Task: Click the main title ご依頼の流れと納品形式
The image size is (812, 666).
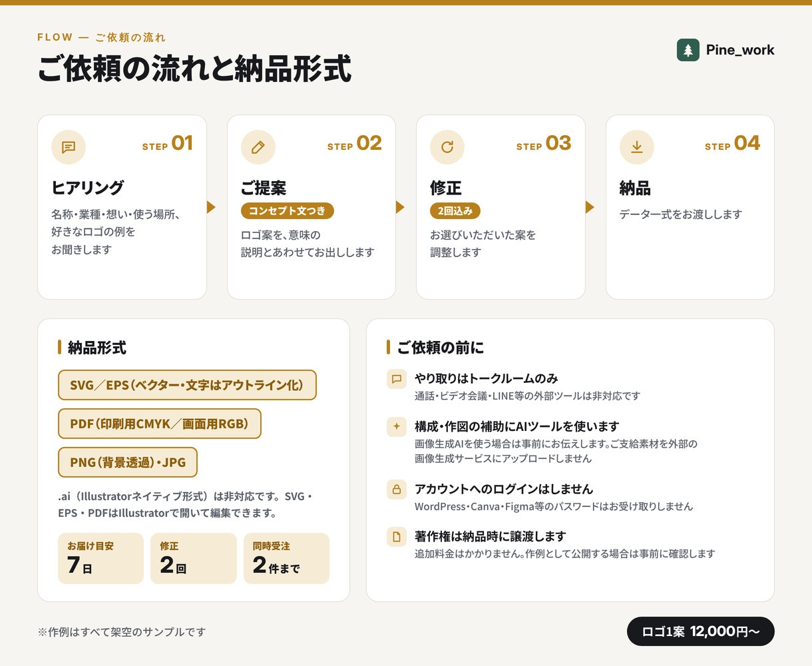Action: 194,69
